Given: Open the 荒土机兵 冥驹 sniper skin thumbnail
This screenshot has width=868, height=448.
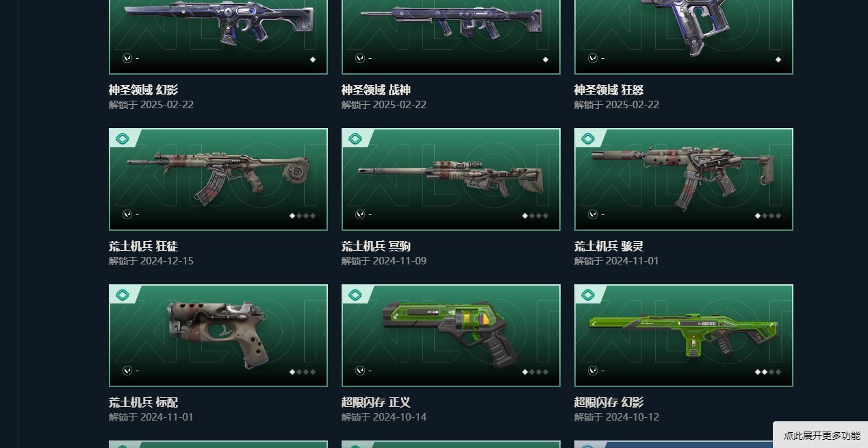Looking at the screenshot, I should 451,179.
